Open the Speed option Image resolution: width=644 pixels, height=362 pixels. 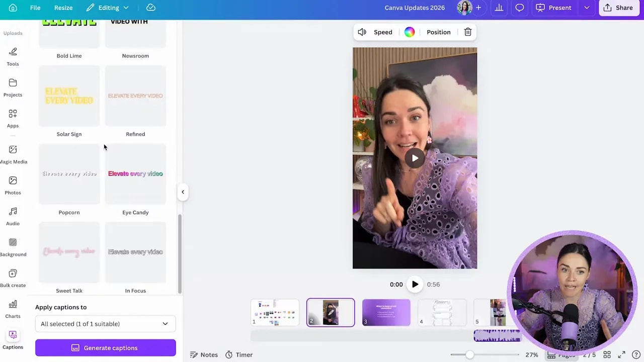(383, 32)
